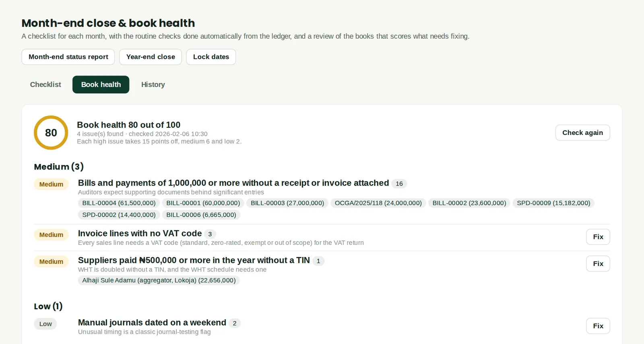Open the BILL-00004 (61,500,000) chip
644x344 pixels.
tap(119, 203)
